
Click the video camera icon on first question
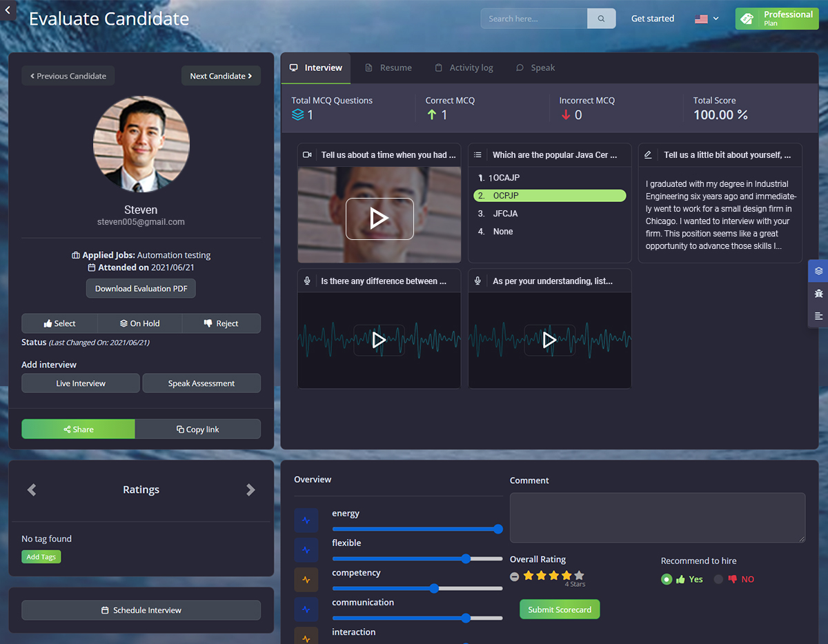tap(308, 155)
